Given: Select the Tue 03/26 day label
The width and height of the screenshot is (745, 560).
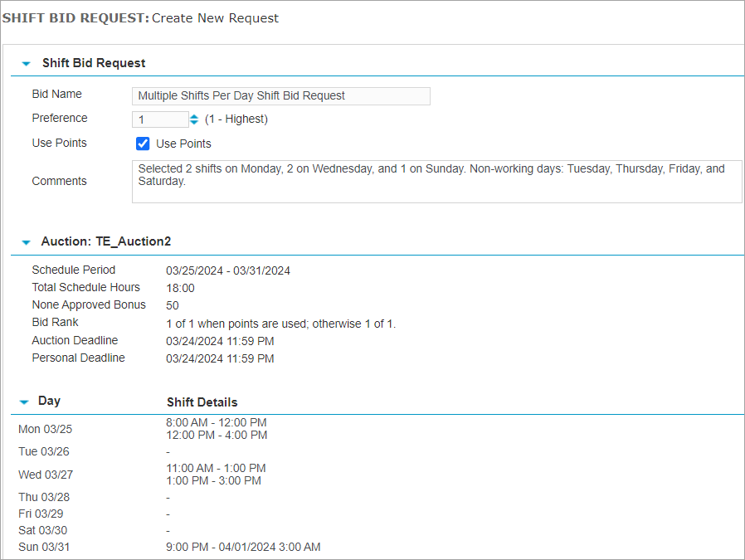Looking at the screenshot, I should [x=42, y=451].
